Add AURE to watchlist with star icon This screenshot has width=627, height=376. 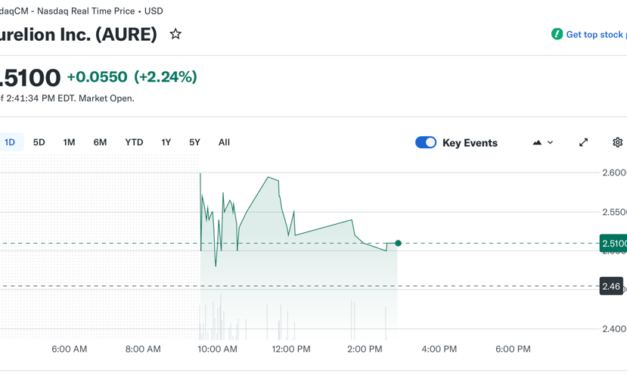tap(175, 34)
